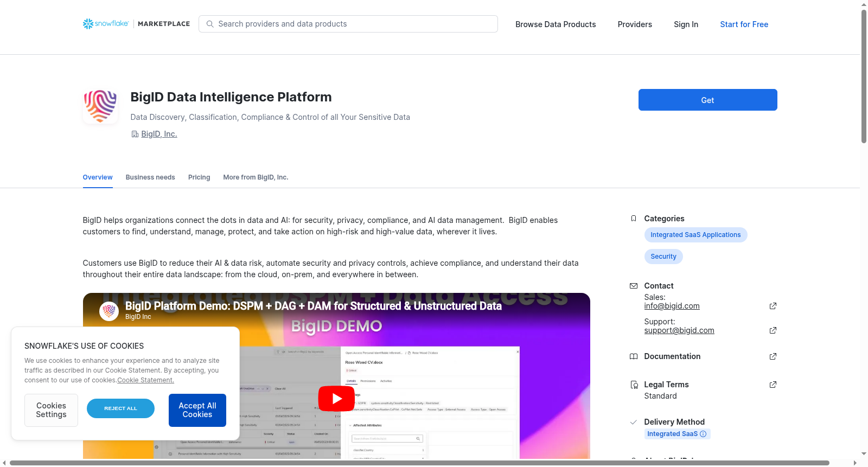The height and width of the screenshot is (467, 868).
Task: Click Accept All Cookies
Action: pyautogui.click(x=197, y=410)
